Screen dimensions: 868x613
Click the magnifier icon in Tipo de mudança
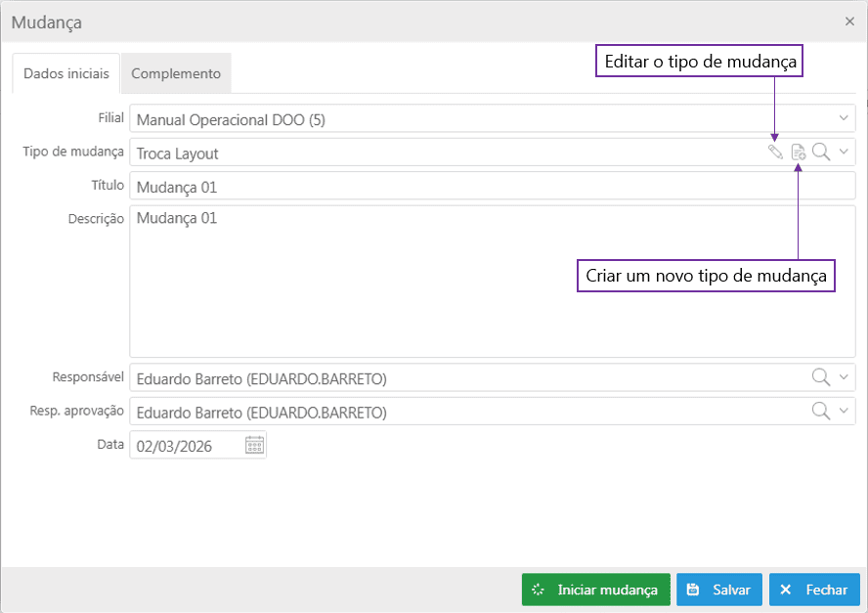pos(821,152)
